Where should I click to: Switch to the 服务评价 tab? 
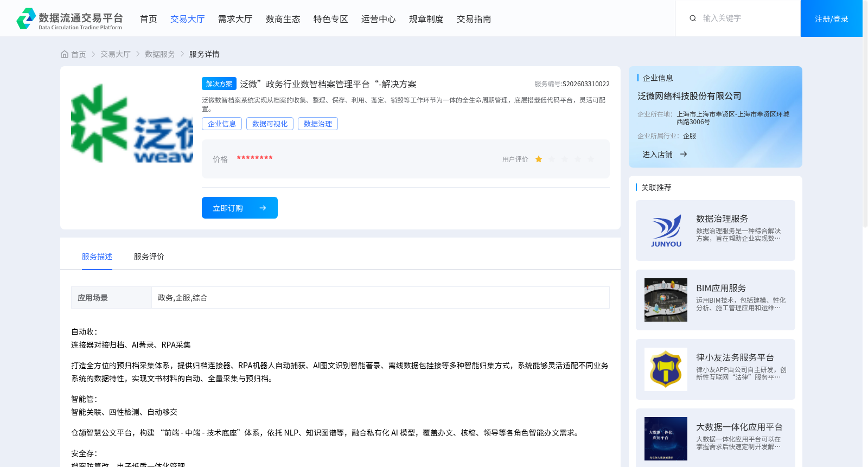pos(149,257)
